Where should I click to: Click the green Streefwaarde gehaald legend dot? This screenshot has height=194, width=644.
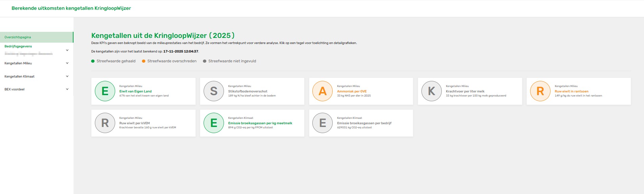click(x=93, y=61)
